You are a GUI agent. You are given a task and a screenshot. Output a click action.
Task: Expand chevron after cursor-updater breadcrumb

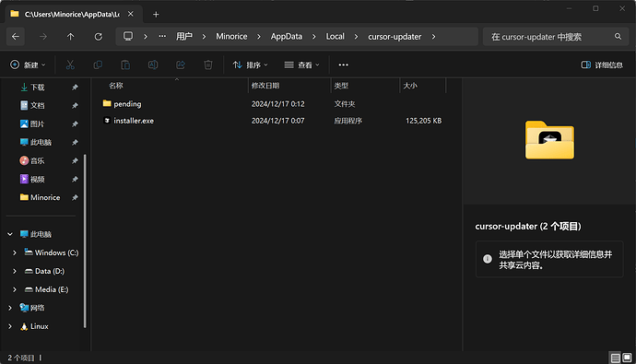tap(433, 37)
